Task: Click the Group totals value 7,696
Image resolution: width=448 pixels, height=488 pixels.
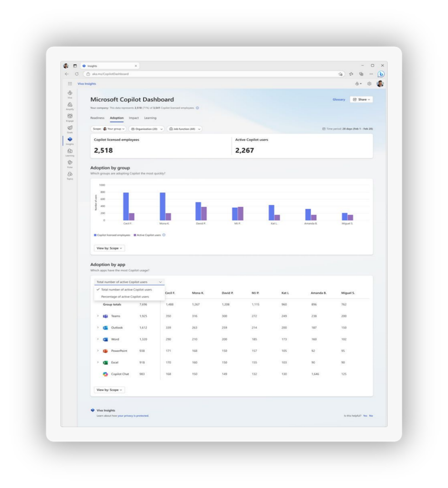Action: point(143,304)
